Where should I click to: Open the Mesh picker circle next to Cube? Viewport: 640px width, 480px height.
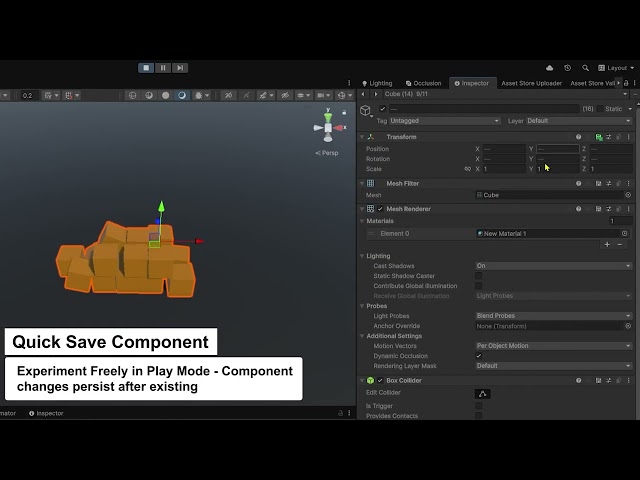click(628, 195)
